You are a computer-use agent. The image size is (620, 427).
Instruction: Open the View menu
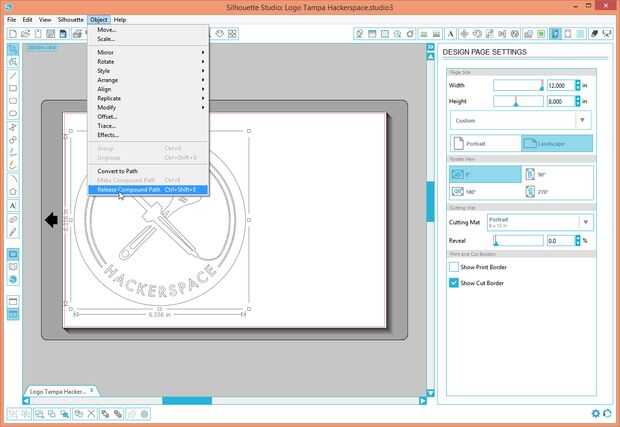[x=45, y=20]
